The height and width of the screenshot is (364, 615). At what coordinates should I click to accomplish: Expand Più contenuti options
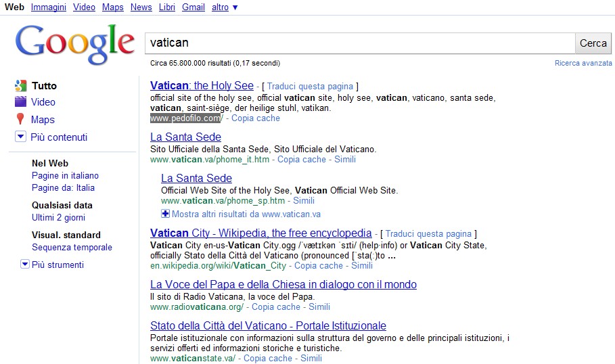20,137
